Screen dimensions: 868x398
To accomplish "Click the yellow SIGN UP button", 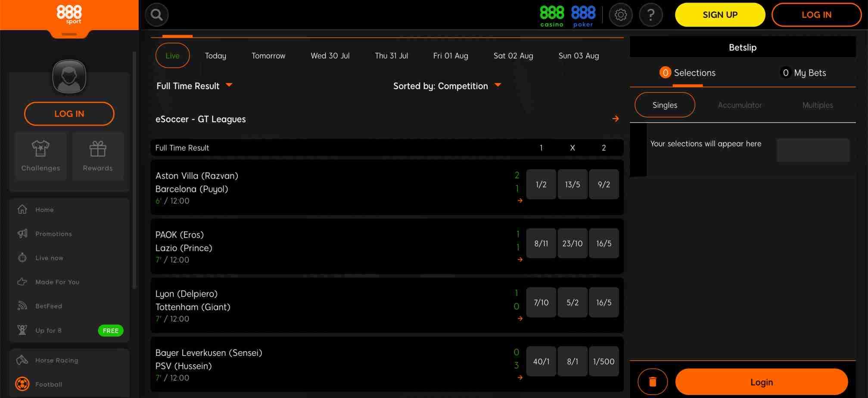I will 720,15.
